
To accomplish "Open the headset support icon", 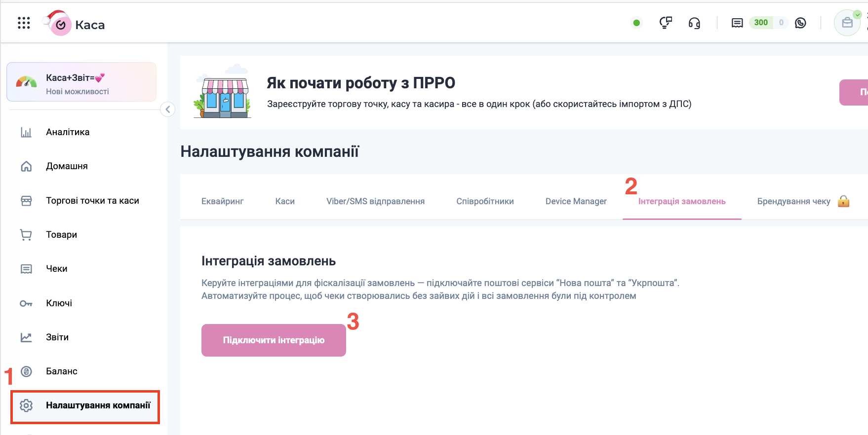I will click(694, 23).
